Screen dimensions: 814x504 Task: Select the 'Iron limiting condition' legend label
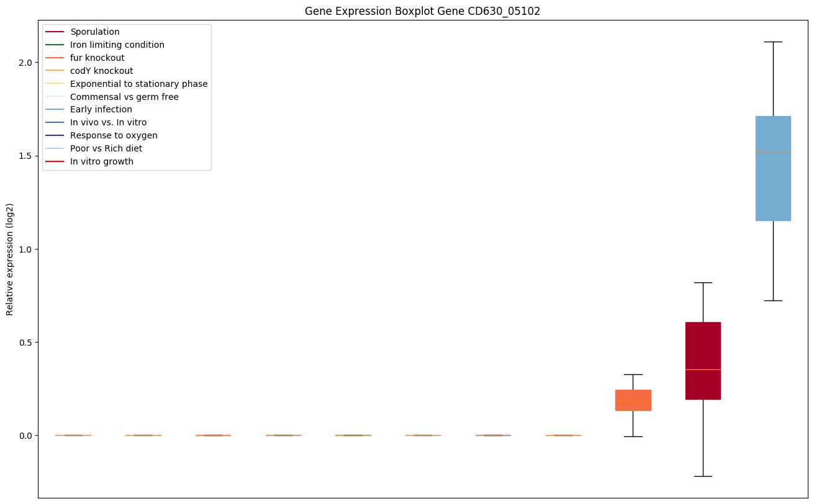117,45
